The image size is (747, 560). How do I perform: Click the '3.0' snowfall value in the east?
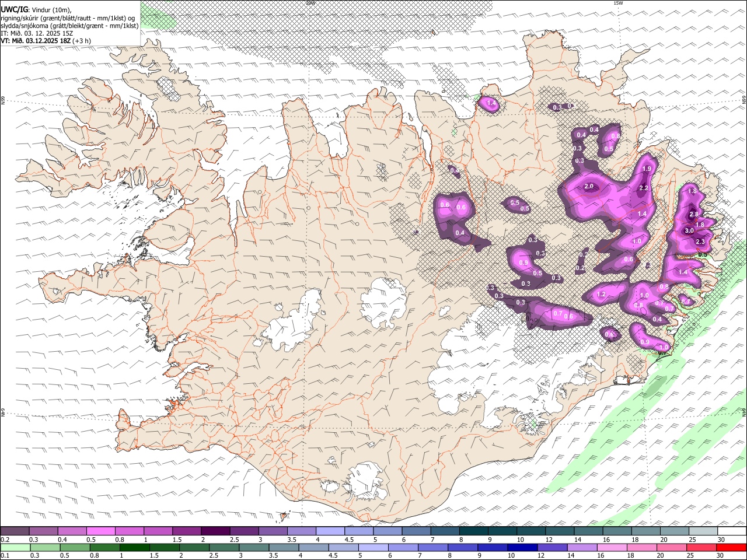pyautogui.click(x=689, y=231)
